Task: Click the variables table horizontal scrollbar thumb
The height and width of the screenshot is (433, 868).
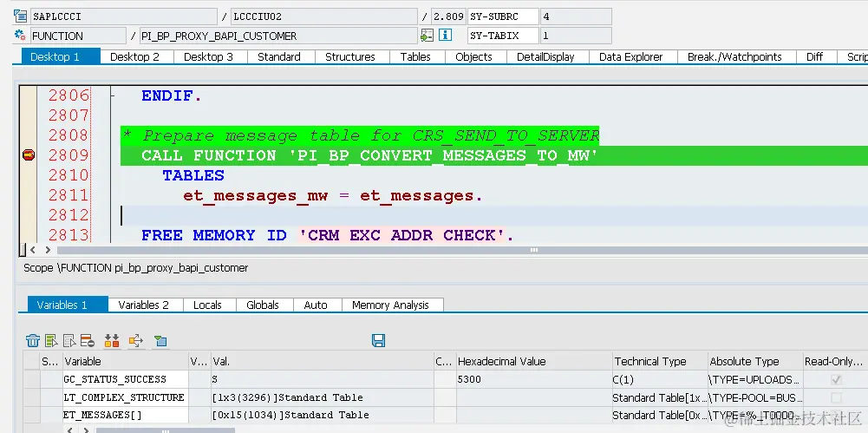Action: coord(165,430)
